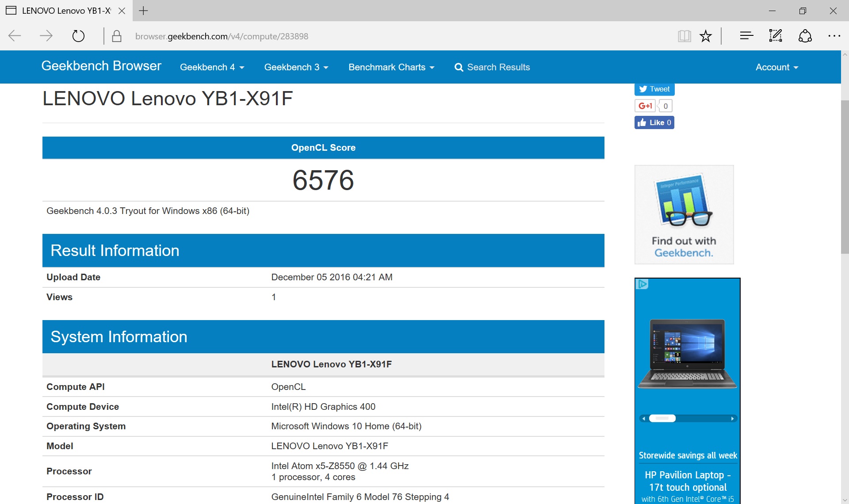The width and height of the screenshot is (849, 504).
Task: Open a new tab with plus
Action: tap(143, 11)
